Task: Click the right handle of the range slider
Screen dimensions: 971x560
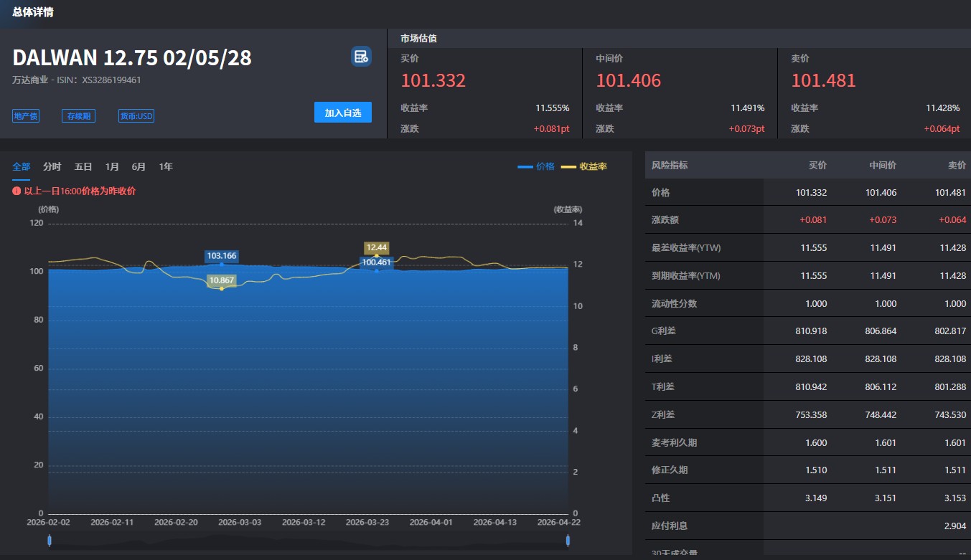Action: click(568, 540)
